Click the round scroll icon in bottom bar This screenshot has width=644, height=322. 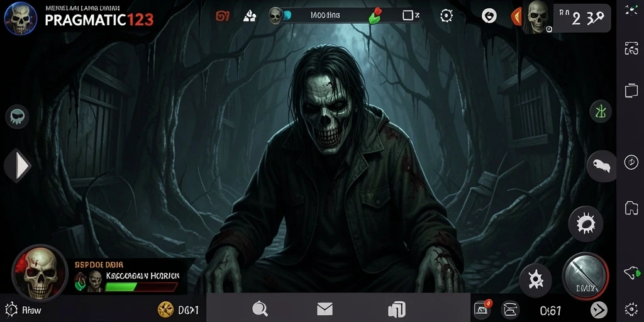pos(511,310)
